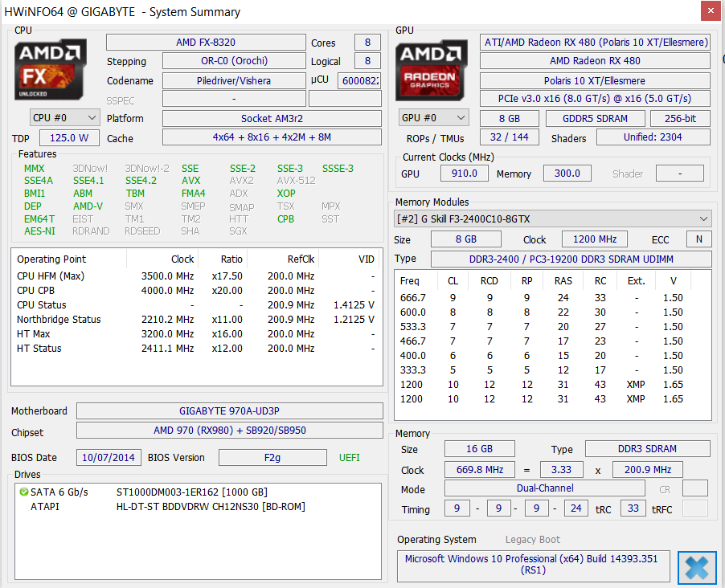725x588 pixels.
Task: Click the green status icon of SATA drive
Action: point(23,492)
